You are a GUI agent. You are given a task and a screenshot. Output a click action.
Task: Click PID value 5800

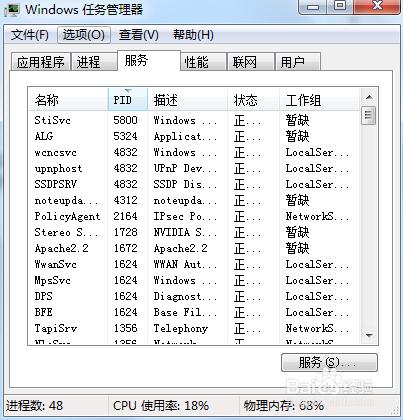[125, 120]
